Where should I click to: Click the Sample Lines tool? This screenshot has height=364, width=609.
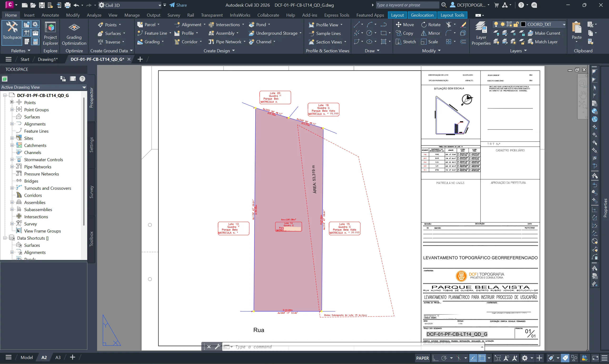[325, 33]
